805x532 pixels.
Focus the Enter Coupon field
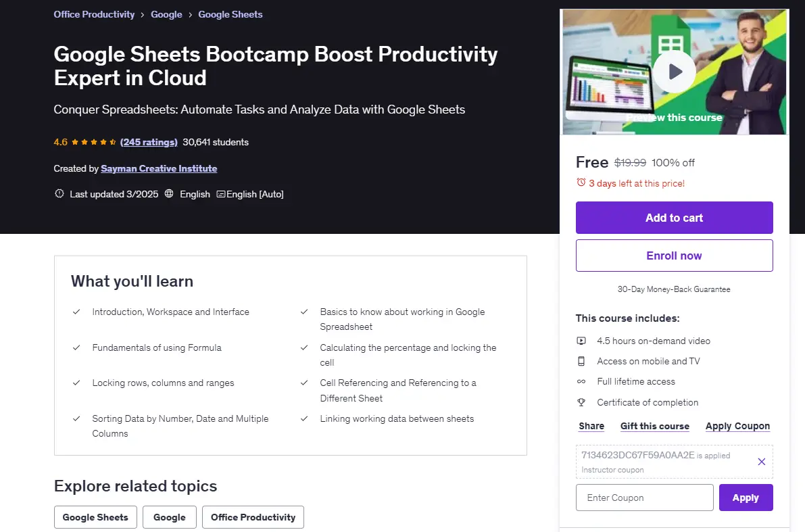coord(644,498)
